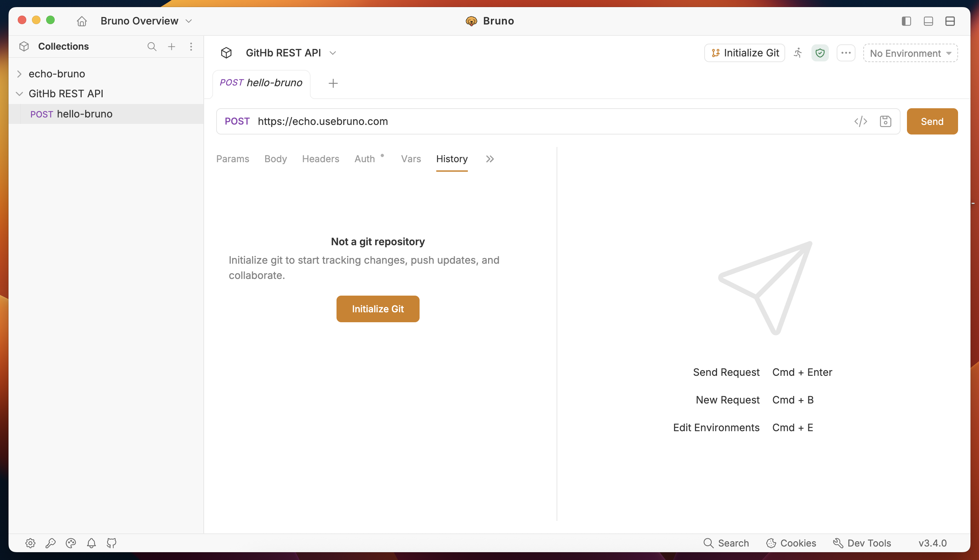Select the History tab
Screen dimensions: 979x560
452,159
